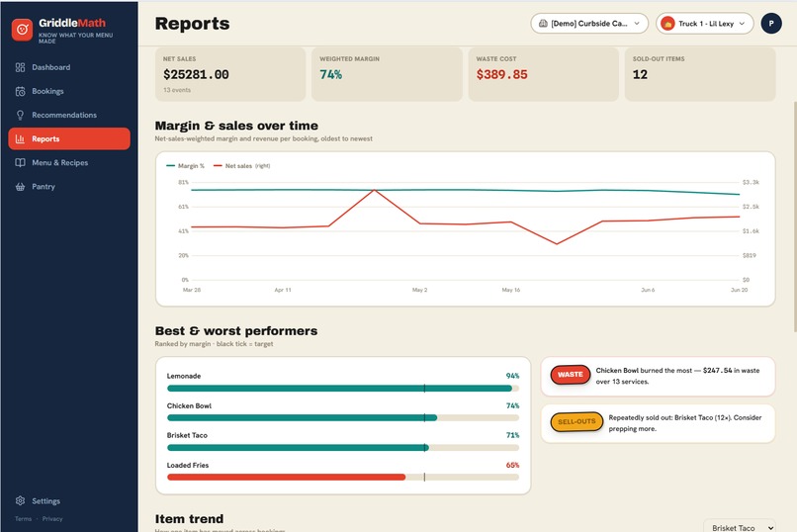Click the Dashboard grid icon
Viewport: 797px width, 532px height.
(x=21, y=67)
